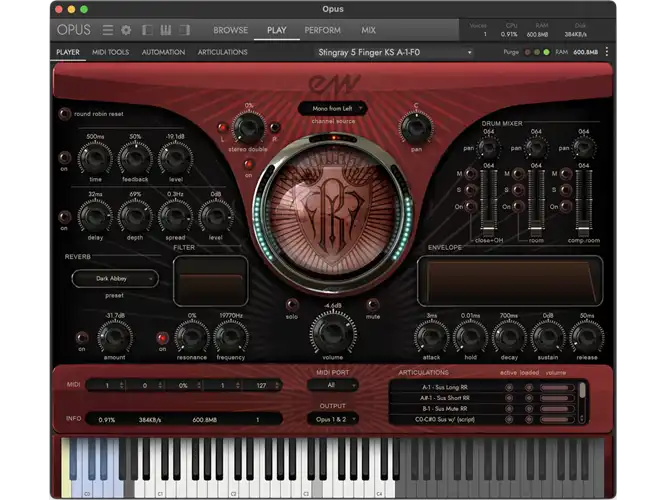
Task: Click the MIDI 0% value stepper
Action: click(x=199, y=385)
